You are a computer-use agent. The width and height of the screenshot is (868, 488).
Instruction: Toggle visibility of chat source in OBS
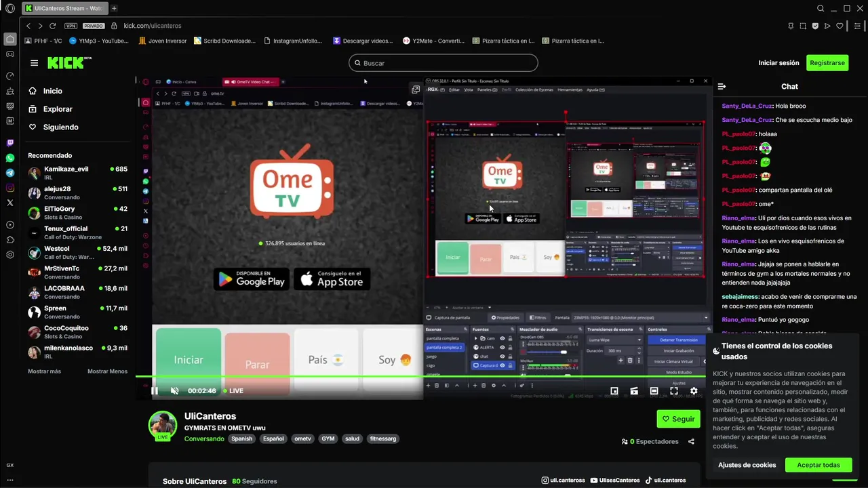coord(502,356)
